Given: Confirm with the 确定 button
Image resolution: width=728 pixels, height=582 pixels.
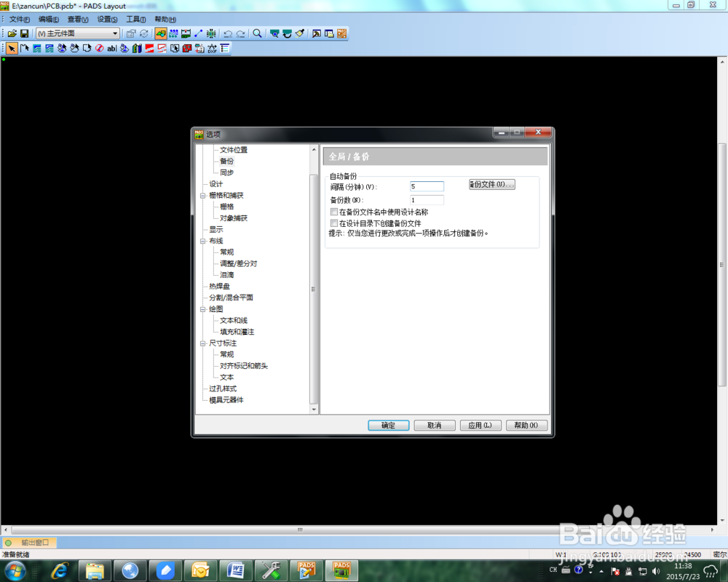Looking at the screenshot, I should (389, 425).
